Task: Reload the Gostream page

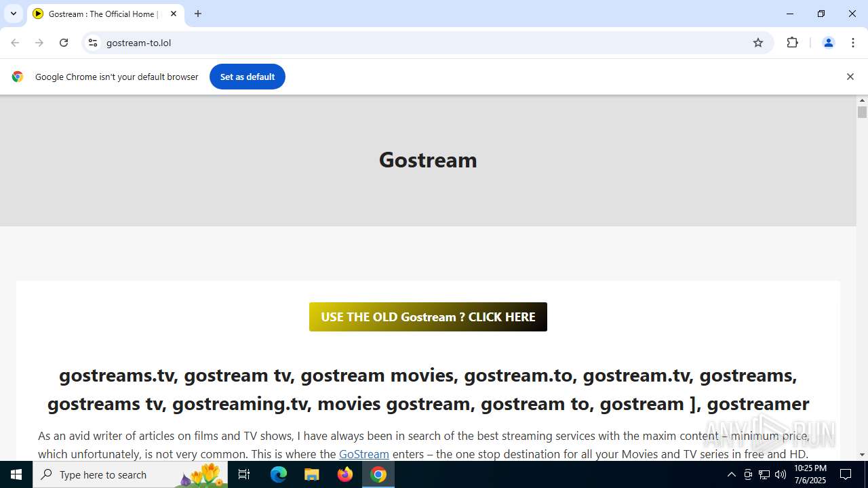Action: [64, 43]
